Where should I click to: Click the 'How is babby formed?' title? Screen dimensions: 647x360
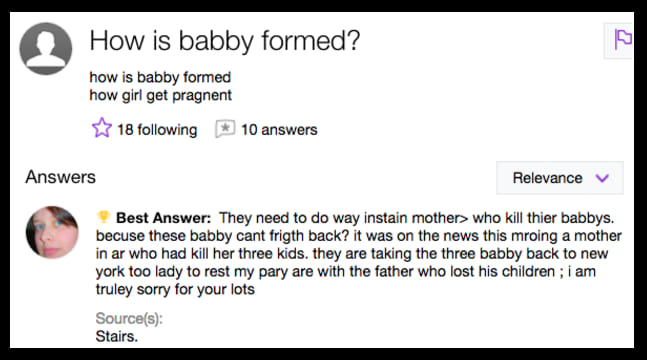(225, 41)
